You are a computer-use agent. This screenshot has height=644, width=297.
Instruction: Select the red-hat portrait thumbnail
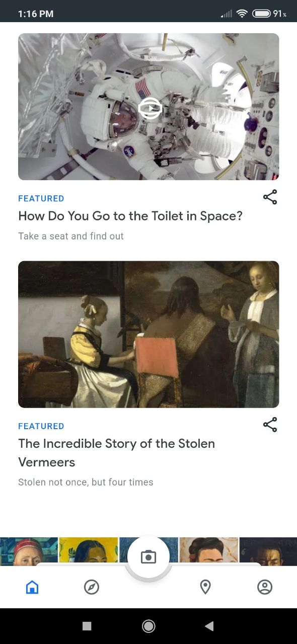(x=29, y=551)
